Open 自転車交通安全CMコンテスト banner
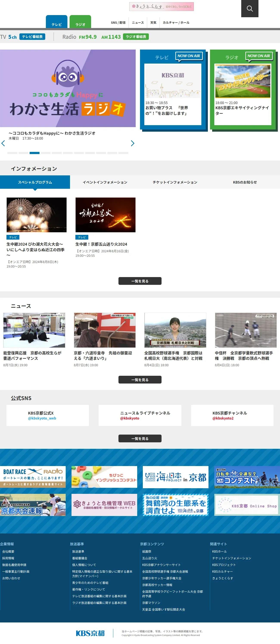This screenshot has height=644, width=280. (x=247, y=477)
